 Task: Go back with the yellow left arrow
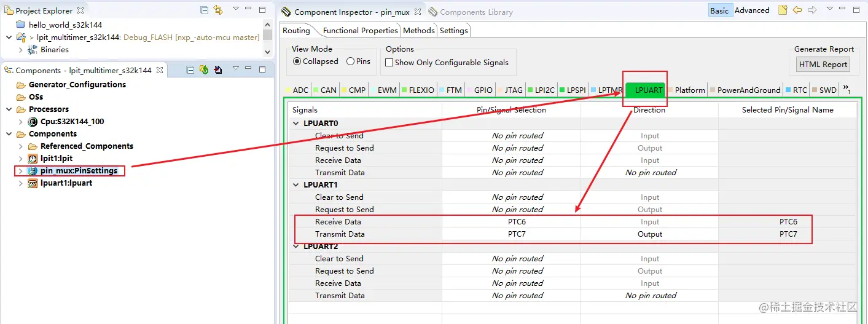[797, 10]
